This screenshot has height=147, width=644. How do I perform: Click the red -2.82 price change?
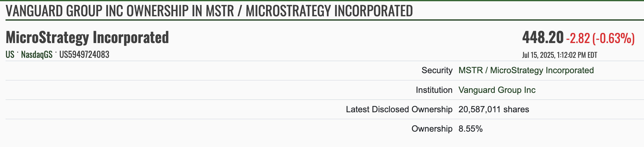point(578,38)
